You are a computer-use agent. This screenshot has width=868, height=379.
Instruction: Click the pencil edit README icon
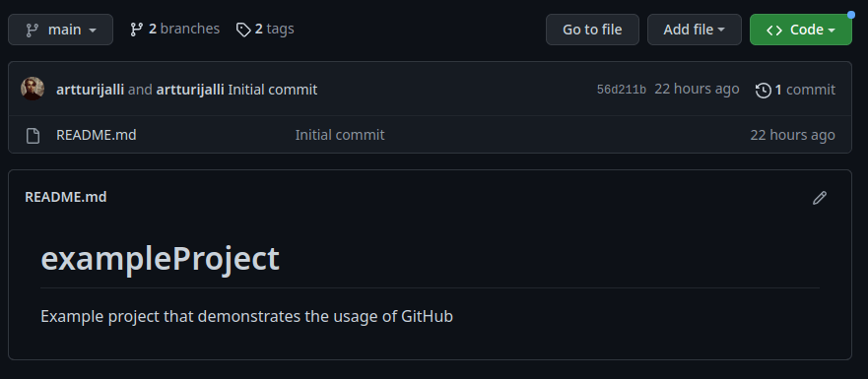point(820,198)
